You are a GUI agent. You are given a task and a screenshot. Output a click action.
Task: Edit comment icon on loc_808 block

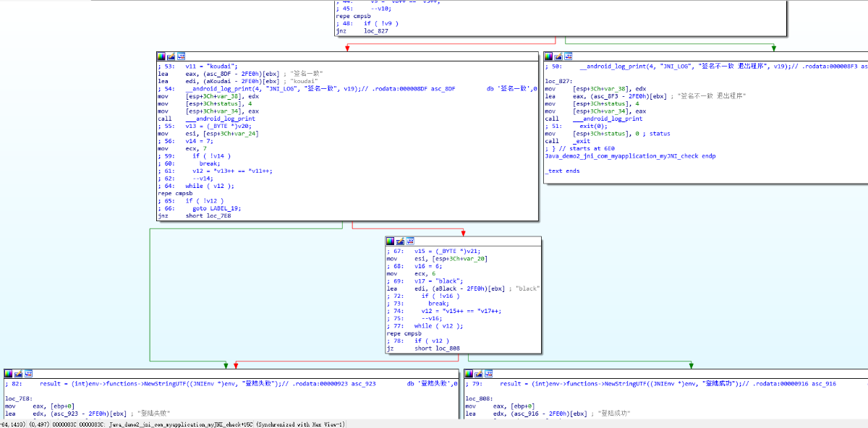(479, 374)
